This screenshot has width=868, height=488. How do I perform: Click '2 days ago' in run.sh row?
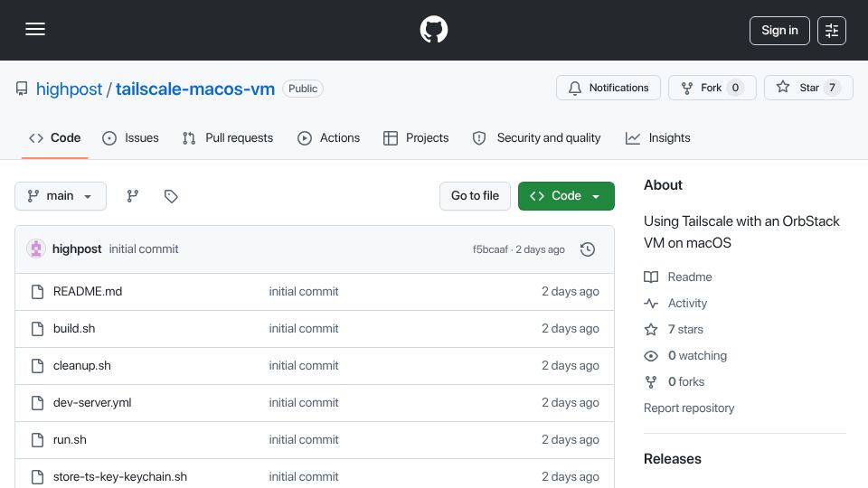571,440
